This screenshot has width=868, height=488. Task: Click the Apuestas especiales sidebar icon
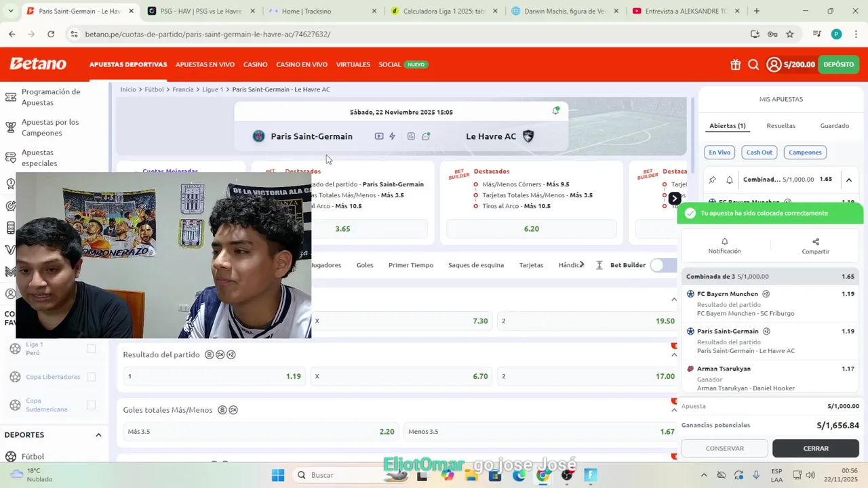[10, 158]
